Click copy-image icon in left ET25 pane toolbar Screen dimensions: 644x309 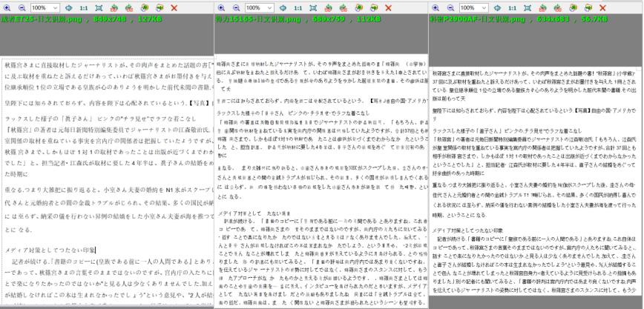point(144,8)
